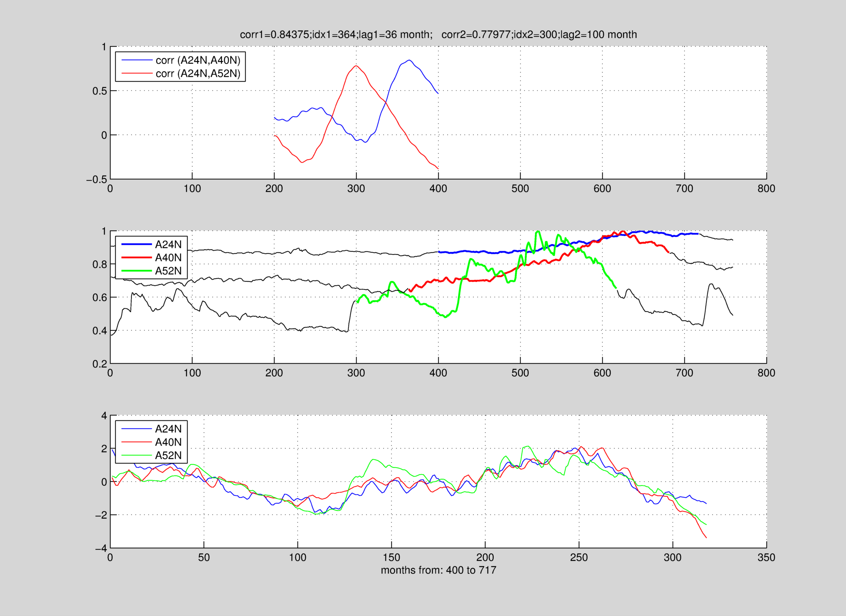This screenshot has width=846, height=616.
Task: Click thick green line sample in middle legend
Action: [137, 271]
